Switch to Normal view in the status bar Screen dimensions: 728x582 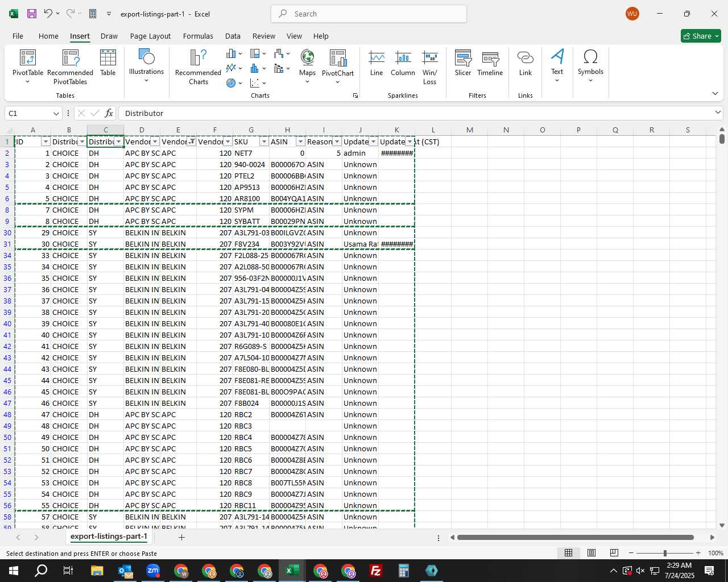(x=568, y=553)
